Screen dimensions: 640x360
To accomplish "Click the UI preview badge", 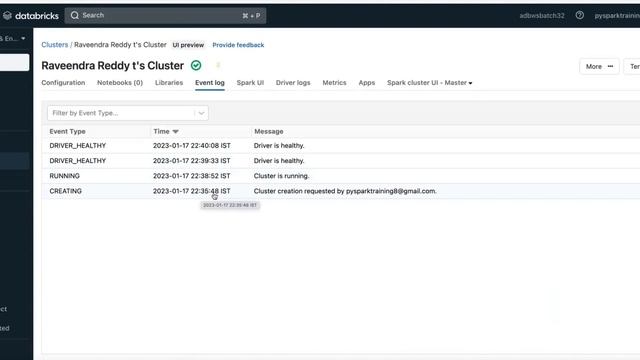I will click(188, 45).
